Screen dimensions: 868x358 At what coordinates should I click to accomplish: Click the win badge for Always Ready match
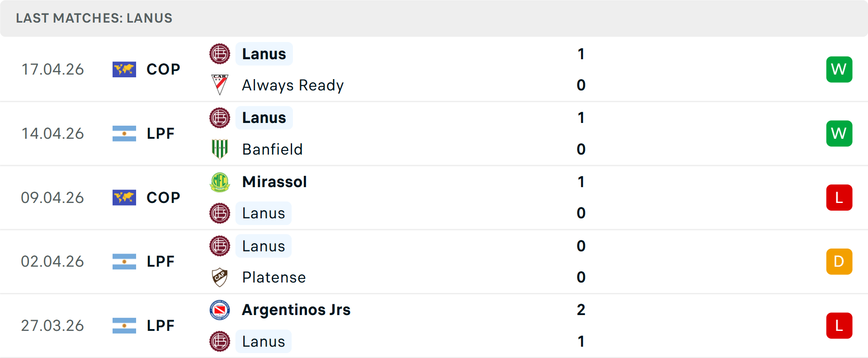point(839,70)
